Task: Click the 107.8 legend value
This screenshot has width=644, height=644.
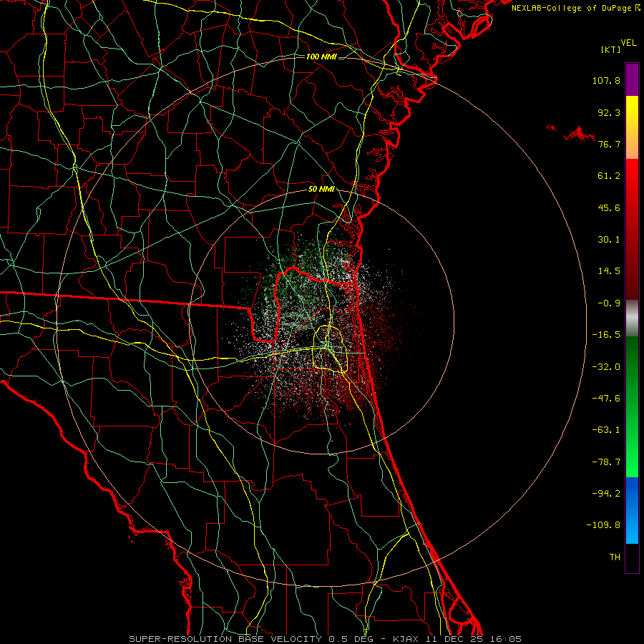Action: pos(606,80)
